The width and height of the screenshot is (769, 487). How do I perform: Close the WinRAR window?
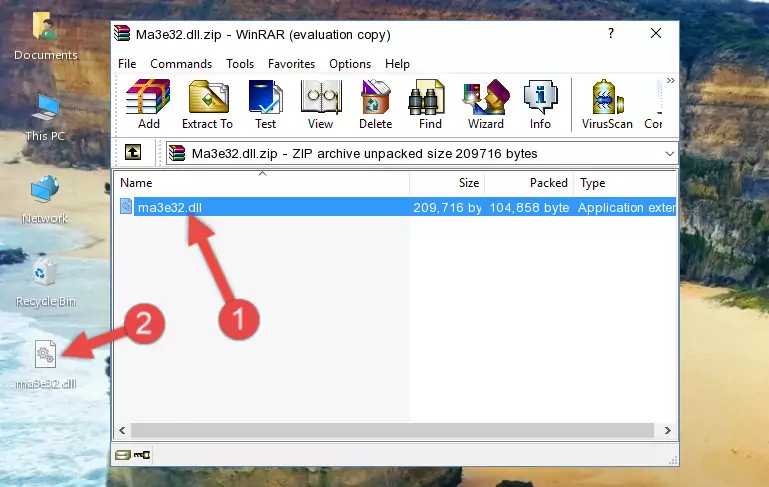656,33
